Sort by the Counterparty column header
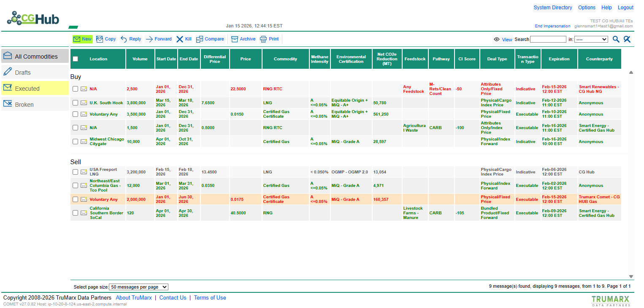 click(599, 59)
